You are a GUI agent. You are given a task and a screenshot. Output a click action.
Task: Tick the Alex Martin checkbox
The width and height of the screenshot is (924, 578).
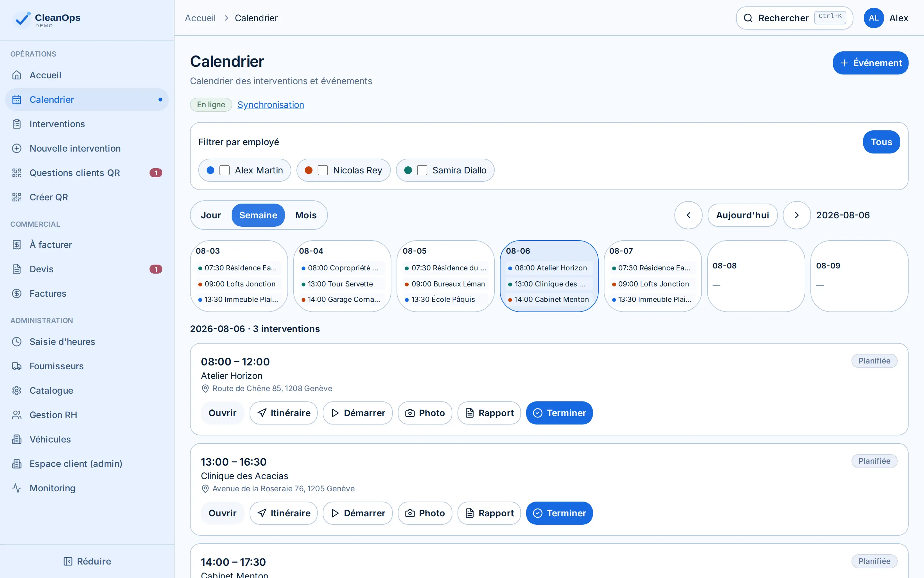[225, 171]
